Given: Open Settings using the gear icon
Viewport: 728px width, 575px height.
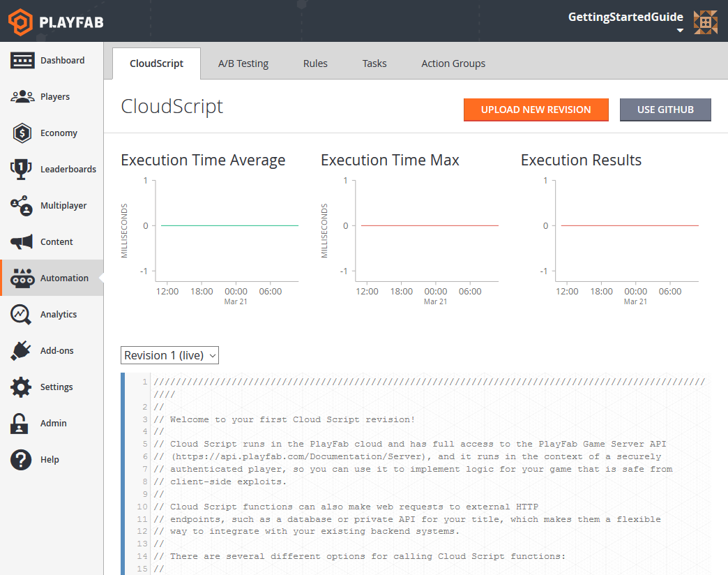Looking at the screenshot, I should (x=22, y=387).
